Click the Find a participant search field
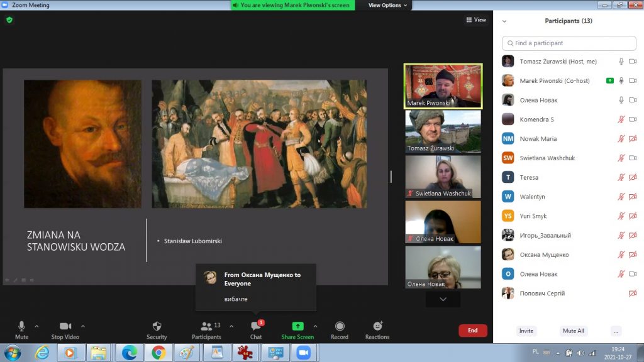Viewport: 644px width, 362px height. coord(569,43)
